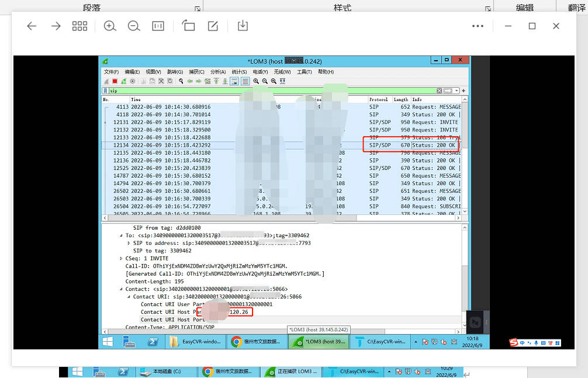Open EasyCVR-windo... folder in the pictured taskbar
This screenshot has height=378, width=588.
coord(196,342)
